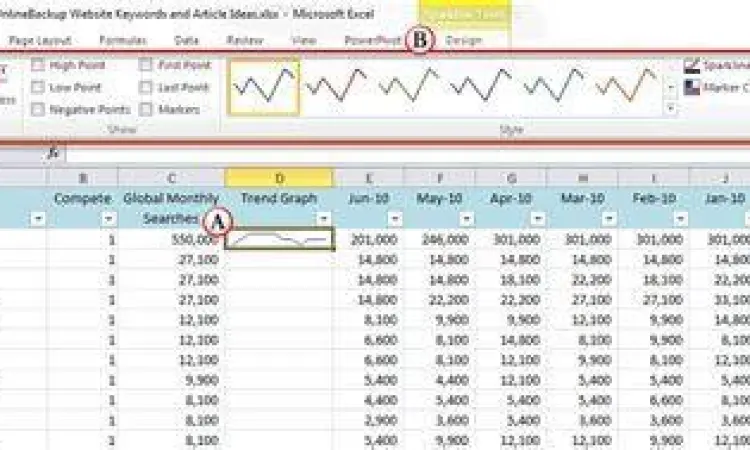
Task: Enable the First Point checkbox
Action: coord(145,65)
